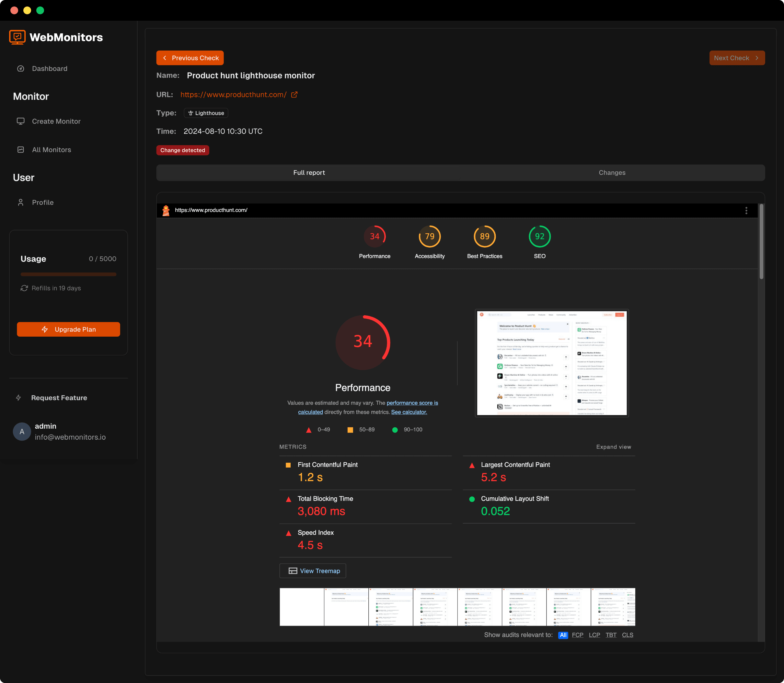Enable the FCP audit filter

(577, 635)
